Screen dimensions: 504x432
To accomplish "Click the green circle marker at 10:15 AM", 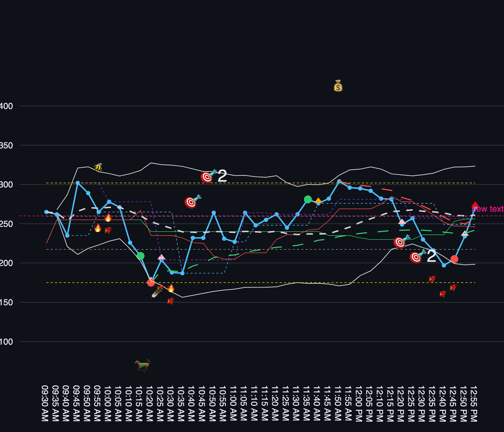I will pos(140,256).
